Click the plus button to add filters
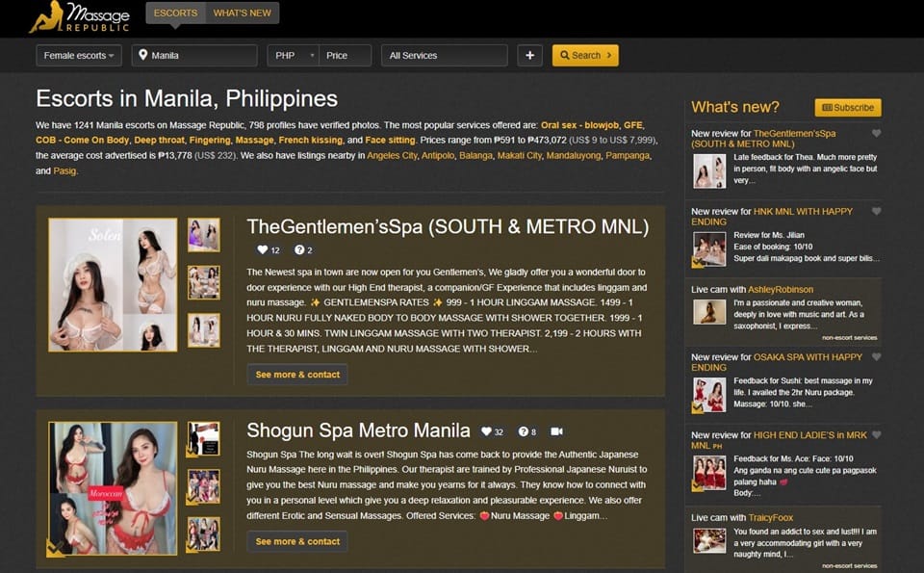 click(529, 56)
